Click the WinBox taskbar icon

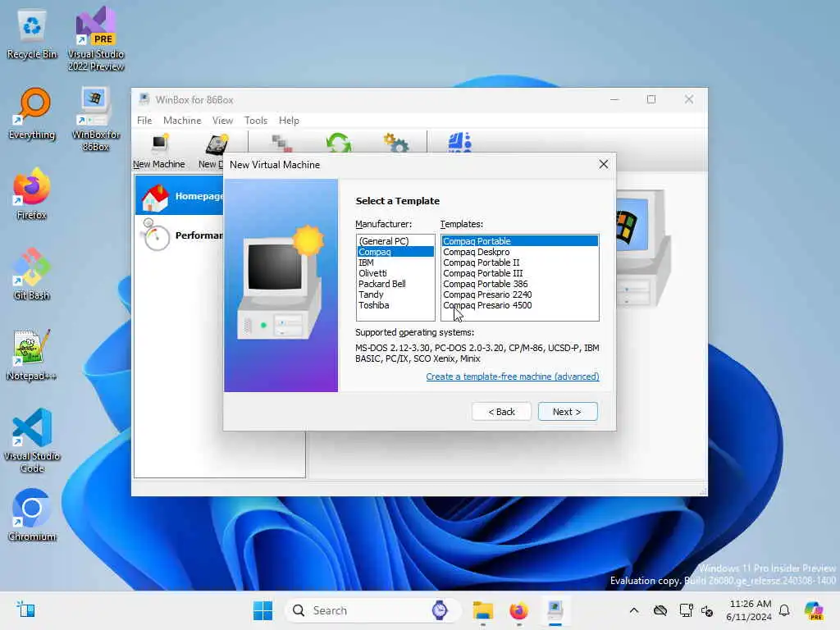555,610
